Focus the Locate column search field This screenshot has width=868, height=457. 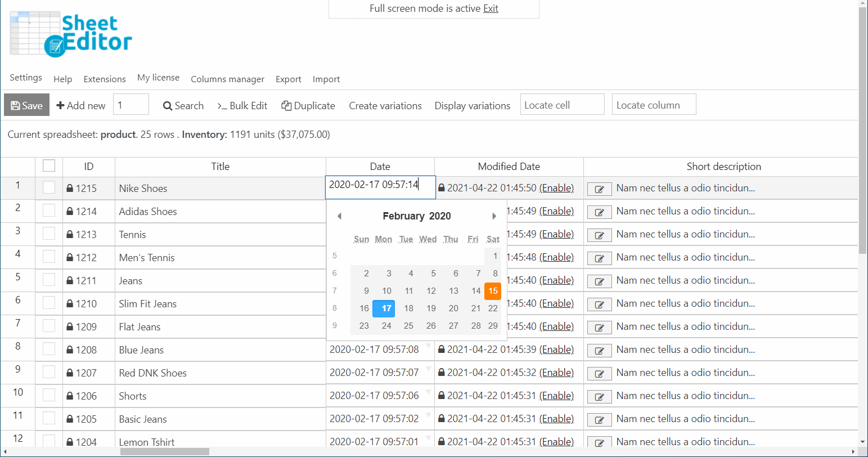(x=654, y=105)
